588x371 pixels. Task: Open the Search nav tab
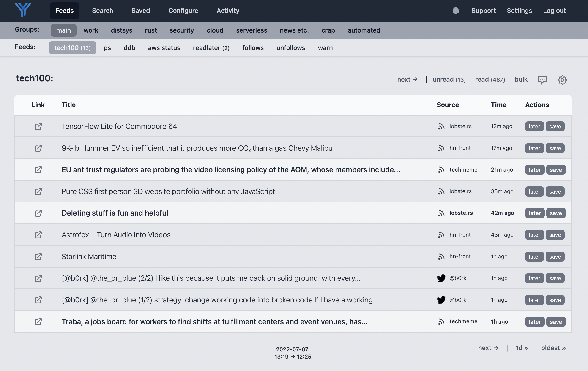[103, 11]
